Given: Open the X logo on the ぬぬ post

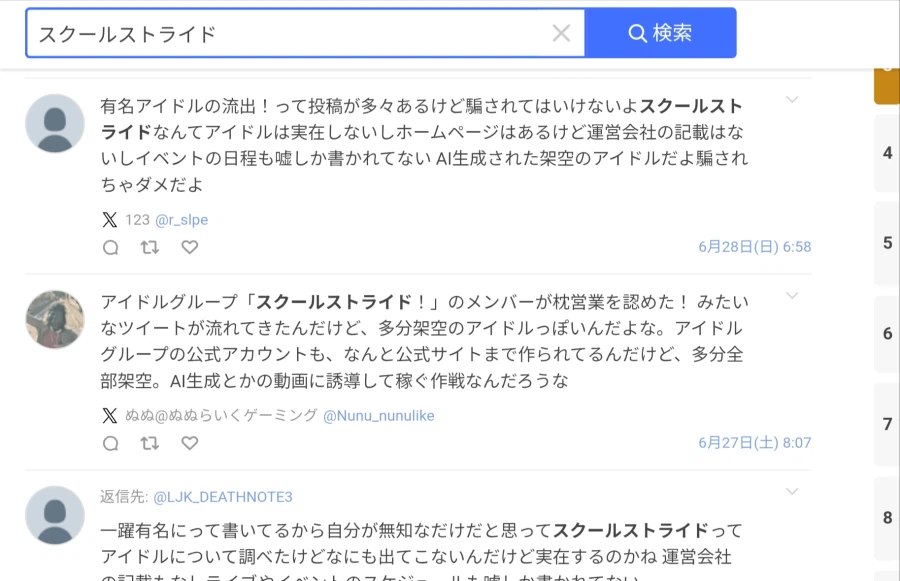Looking at the screenshot, I should pyautogui.click(x=110, y=416).
